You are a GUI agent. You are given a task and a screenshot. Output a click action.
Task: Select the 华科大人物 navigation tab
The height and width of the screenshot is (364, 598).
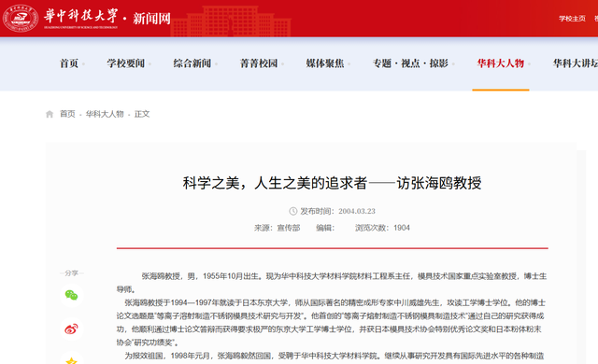pos(501,63)
